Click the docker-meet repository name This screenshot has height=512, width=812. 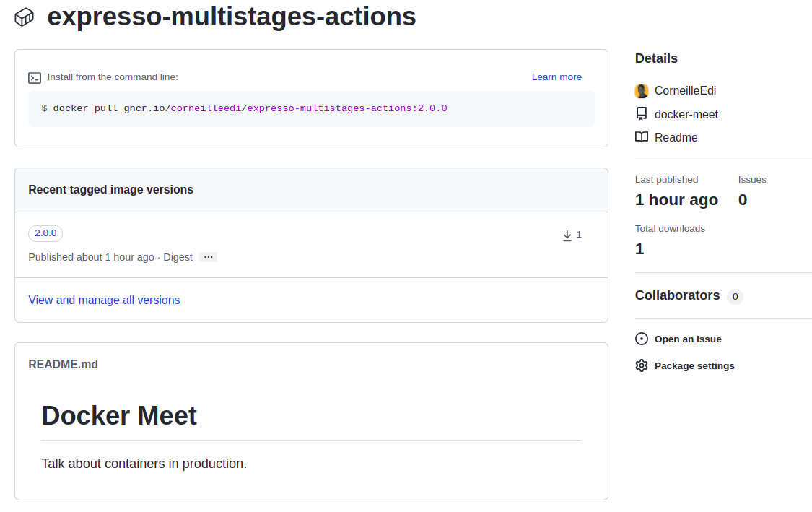coord(687,113)
